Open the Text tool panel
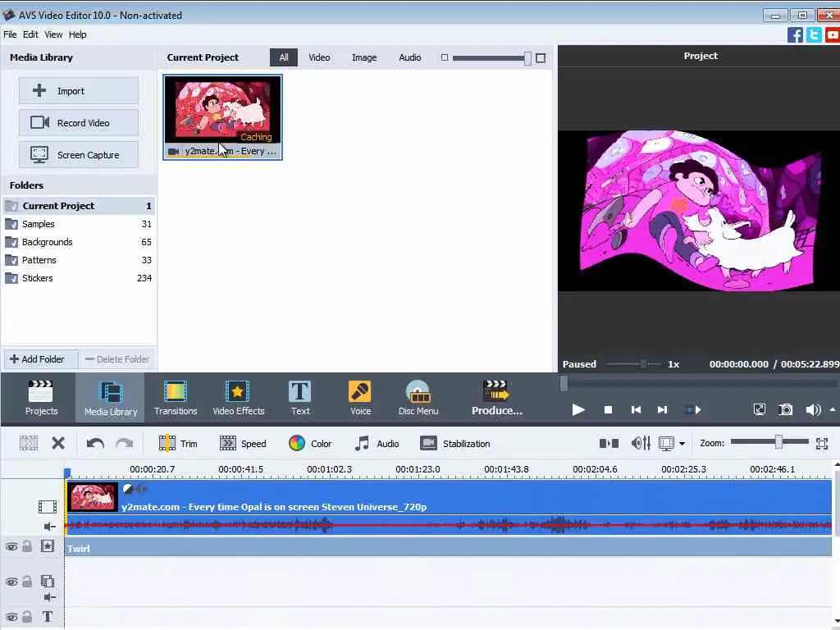This screenshot has height=630, width=840. 300,398
